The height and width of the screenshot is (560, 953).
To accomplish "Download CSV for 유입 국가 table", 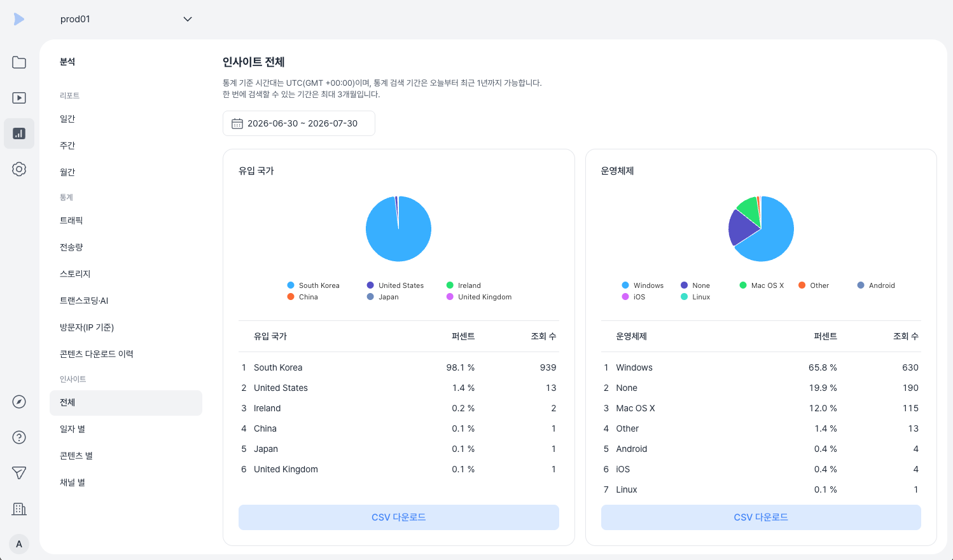I will pyautogui.click(x=399, y=517).
